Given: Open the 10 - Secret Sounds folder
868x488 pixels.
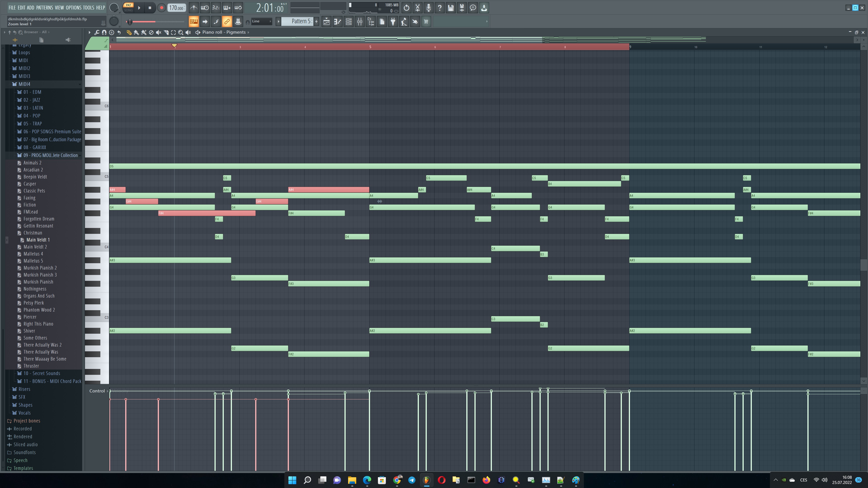Looking at the screenshot, I should coord(41,373).
